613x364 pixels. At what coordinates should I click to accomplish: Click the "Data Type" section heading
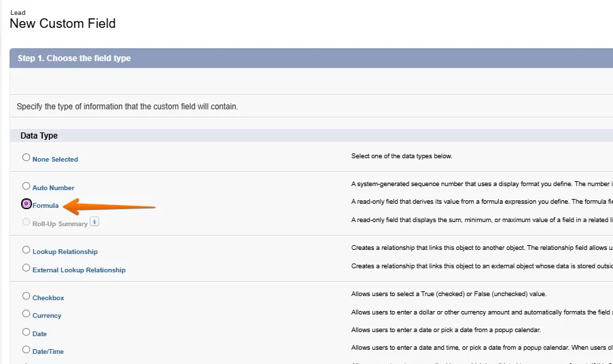pos(39,136)
